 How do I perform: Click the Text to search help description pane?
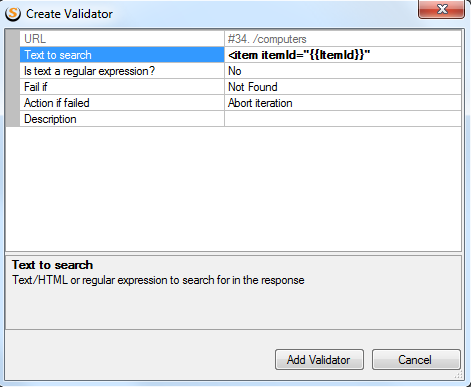[x=233, y=293]
